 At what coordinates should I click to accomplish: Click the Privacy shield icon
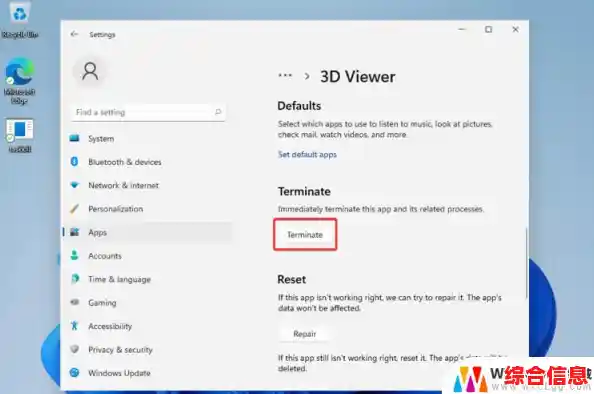(75, 349)
